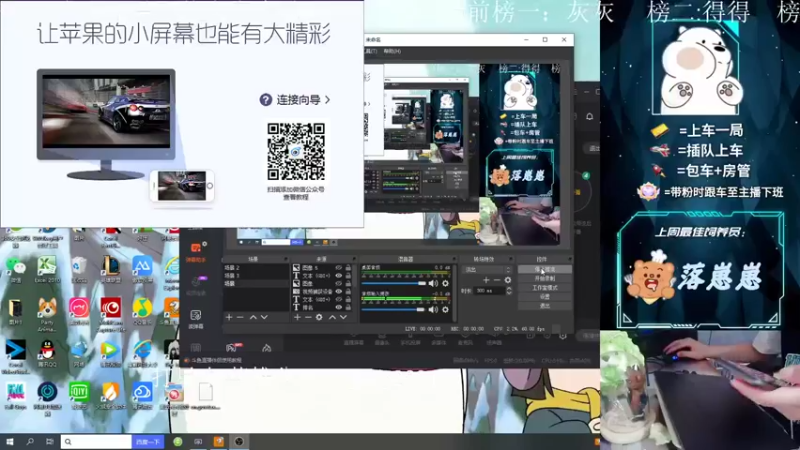
Task: Click taskbar search input field
Action: [96, 442]
